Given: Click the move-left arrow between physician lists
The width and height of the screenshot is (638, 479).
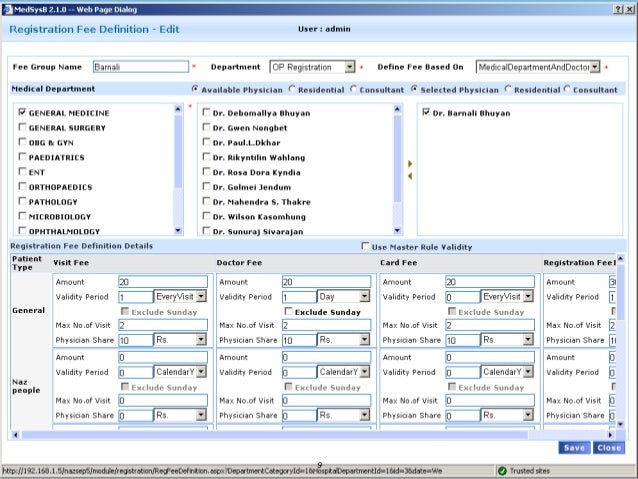Looking at the screenshot, I should coord(410,176).
